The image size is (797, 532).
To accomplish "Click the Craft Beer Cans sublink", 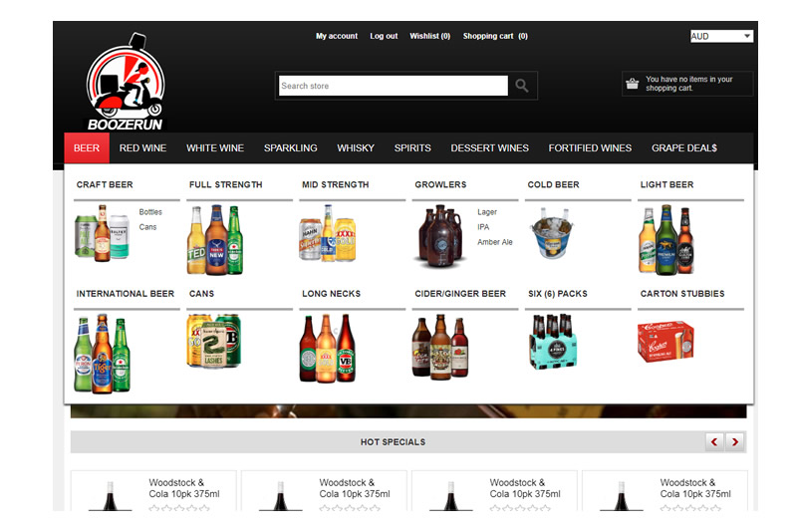I will click(x=147, y=227).
